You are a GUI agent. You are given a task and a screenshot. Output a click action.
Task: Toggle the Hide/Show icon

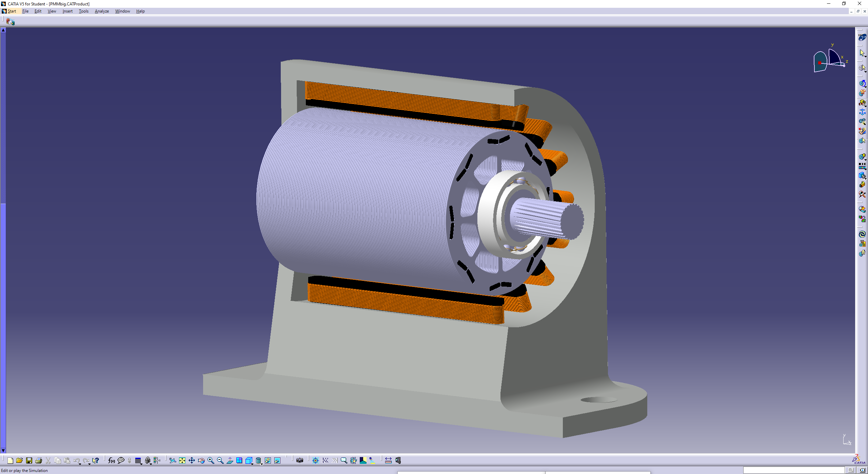tap(268, 460)
